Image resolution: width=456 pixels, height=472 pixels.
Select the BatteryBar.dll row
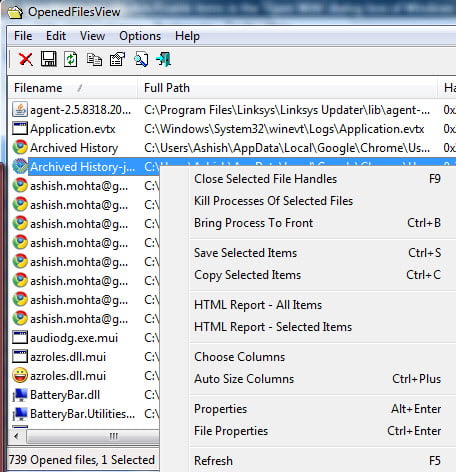(x=84, y=395)
